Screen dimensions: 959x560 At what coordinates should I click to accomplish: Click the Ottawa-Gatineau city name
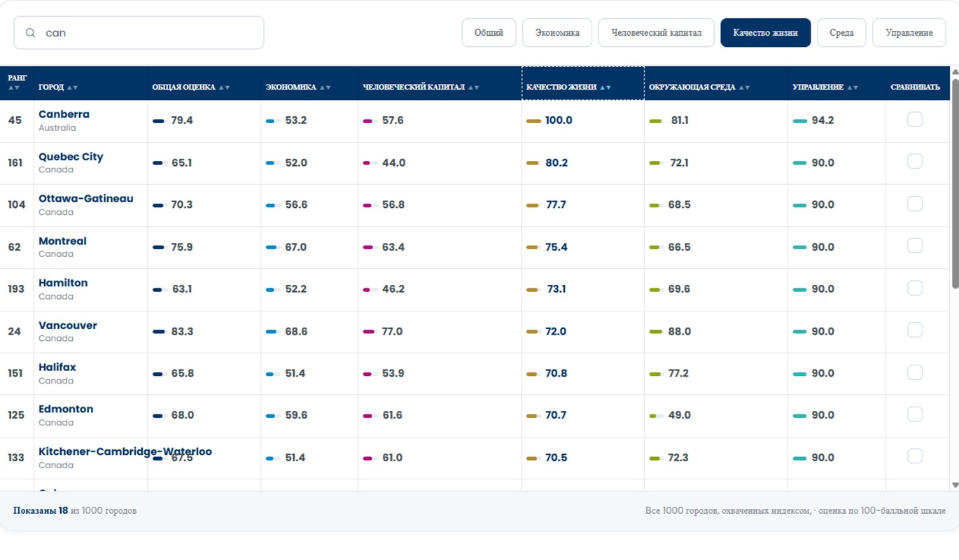pos(85,199)
